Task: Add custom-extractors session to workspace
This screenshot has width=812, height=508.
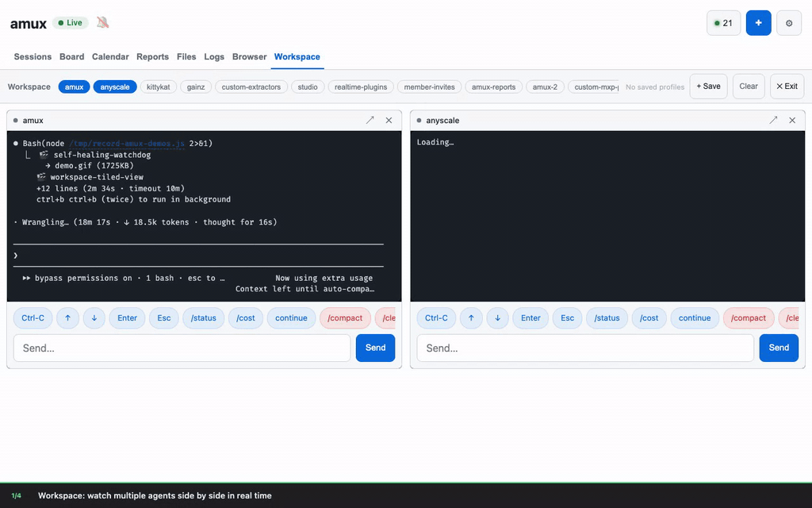Action: (251, 87)
